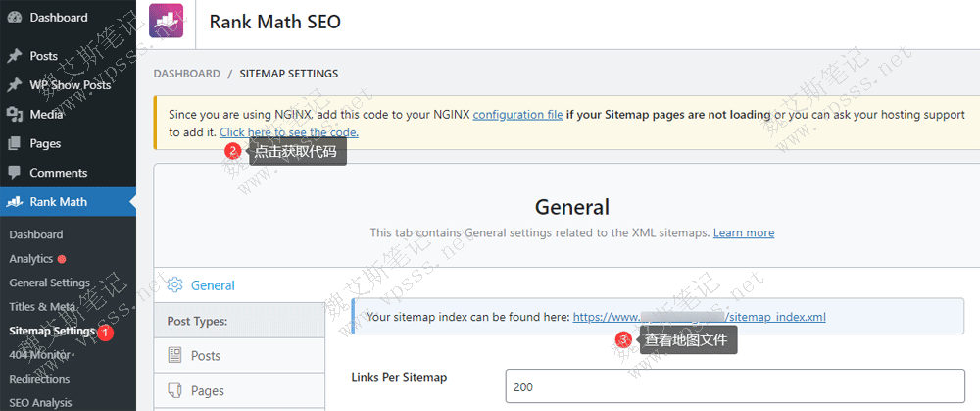Open SEO Analysis submenu item
Image resolution: width=980 pixels, height=411 pixels.
[40, 403]
